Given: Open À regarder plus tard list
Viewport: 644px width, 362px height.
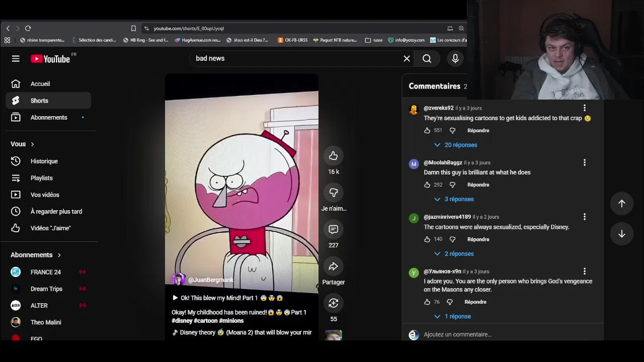Looking at the screenshot, I should (x=48, y=212).
